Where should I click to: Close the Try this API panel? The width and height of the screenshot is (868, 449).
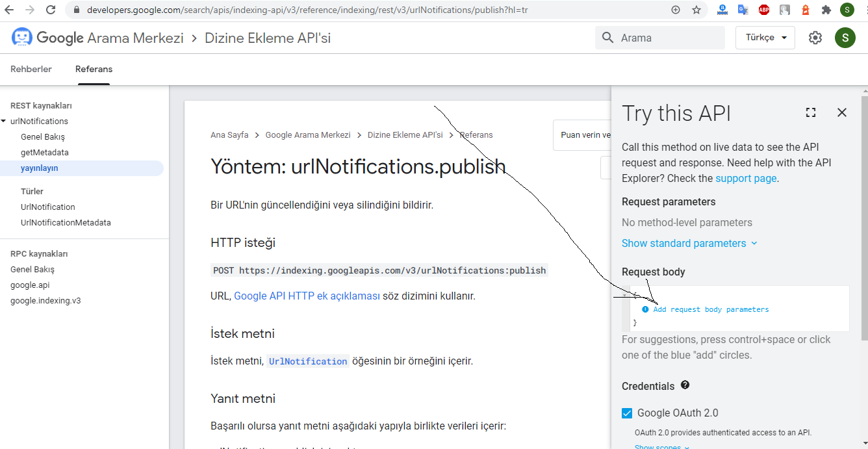[x=842, y=112]
